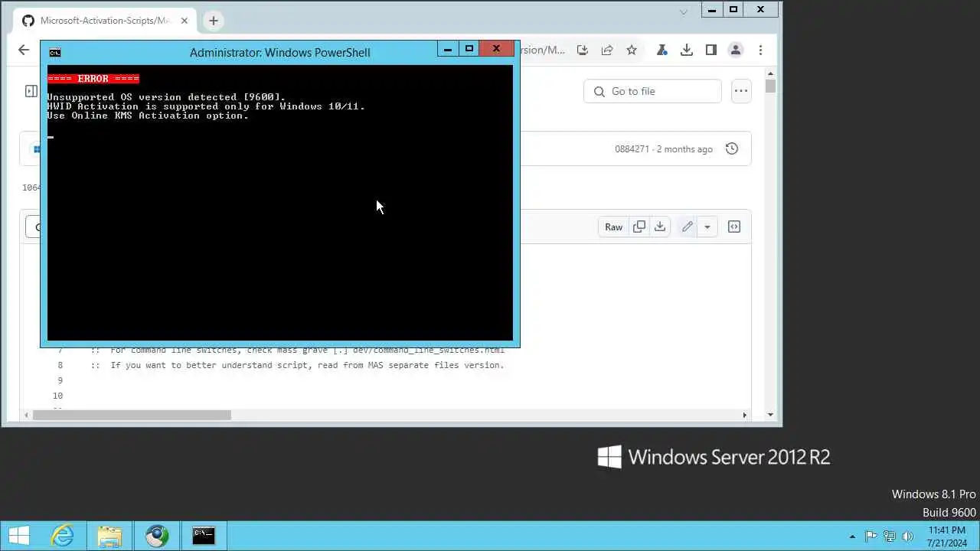The width and height of the screenshot is (980, 551).
Task: Expand the GitHub file tree sidebar
Action: point(31,91)
